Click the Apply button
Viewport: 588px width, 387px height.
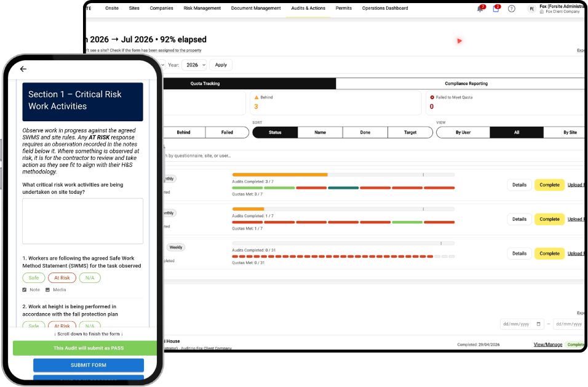point(221,65)
